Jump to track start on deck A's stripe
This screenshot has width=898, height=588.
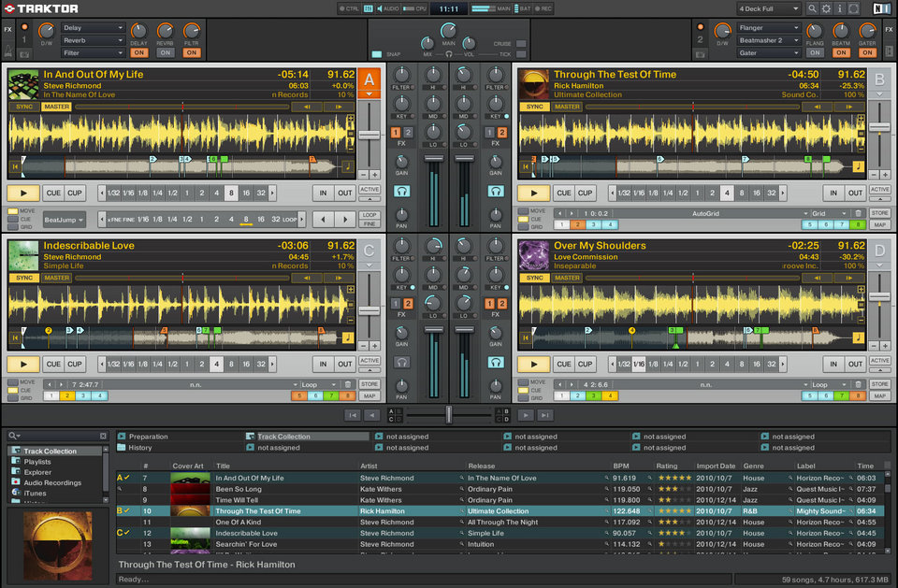pyautogui.click(x=16, y=166)
